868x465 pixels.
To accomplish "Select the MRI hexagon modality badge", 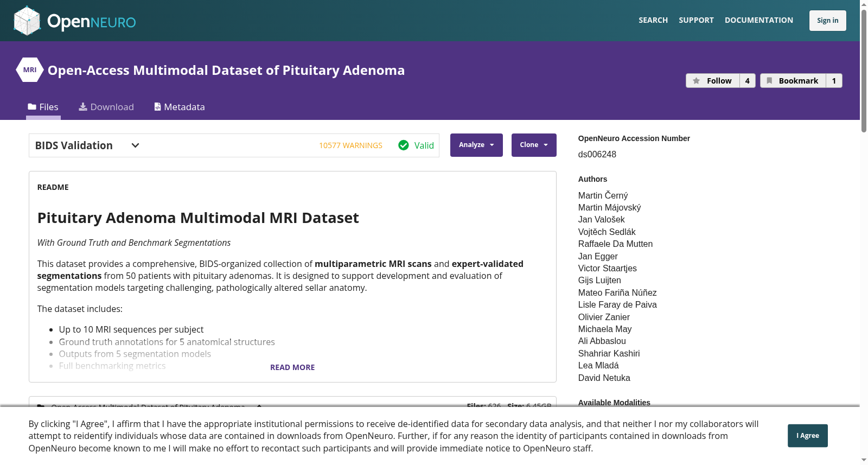I will [x=30, y=70].
